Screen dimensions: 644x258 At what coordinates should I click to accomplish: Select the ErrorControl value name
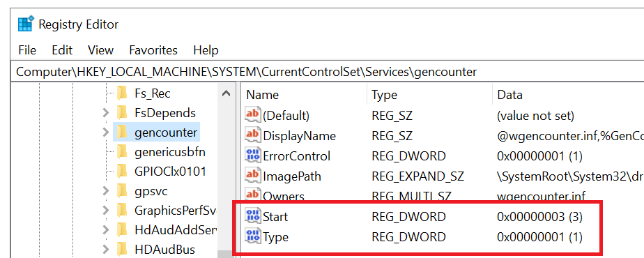(296, 156)
